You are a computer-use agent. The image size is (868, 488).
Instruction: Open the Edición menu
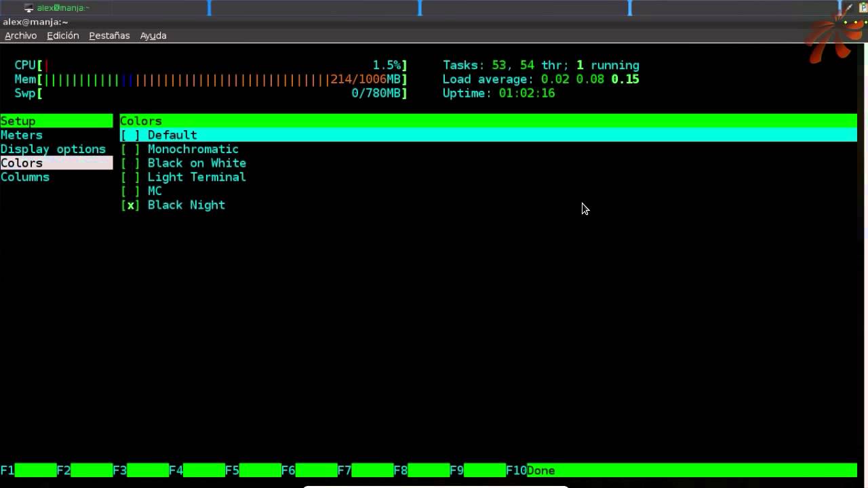(62, 35)
